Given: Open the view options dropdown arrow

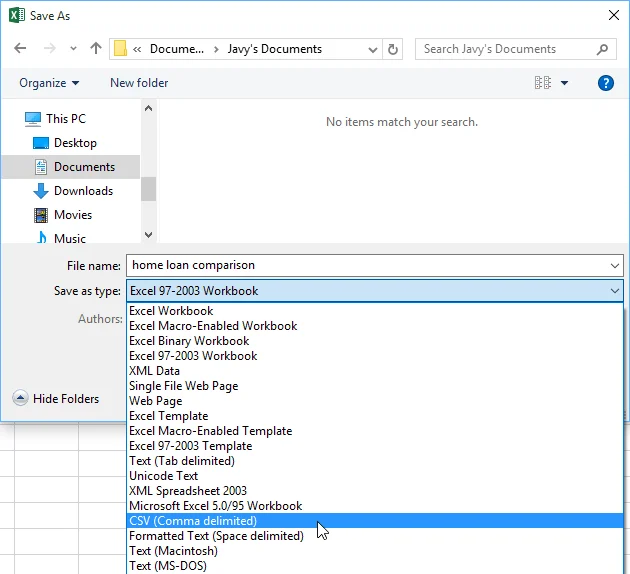Looking at the screenshot, I should (x=565, y=83).
